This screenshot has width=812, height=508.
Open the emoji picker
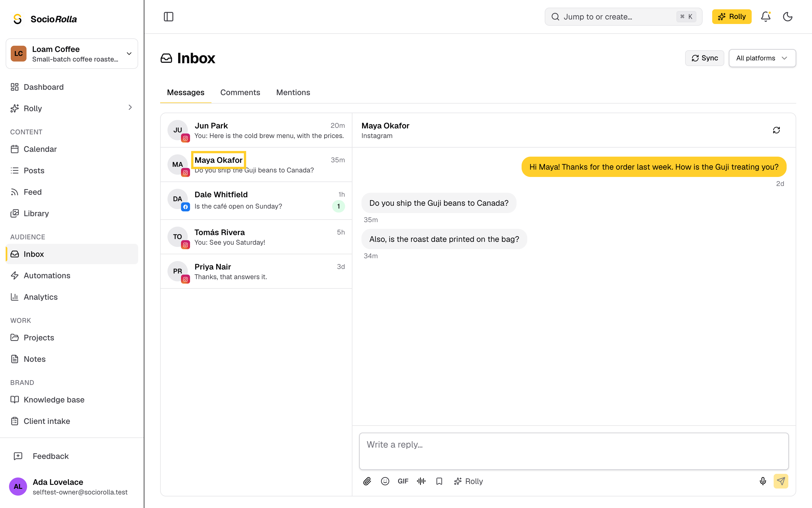click(385, 481)
